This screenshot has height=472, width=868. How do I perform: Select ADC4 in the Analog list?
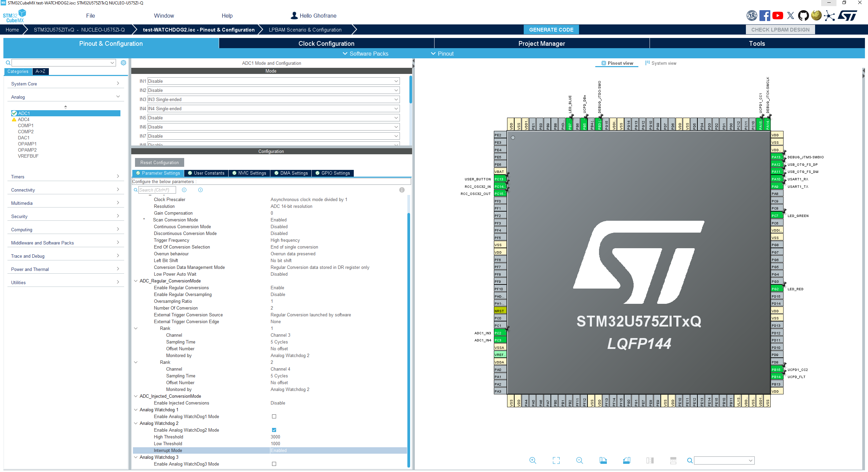23,119
